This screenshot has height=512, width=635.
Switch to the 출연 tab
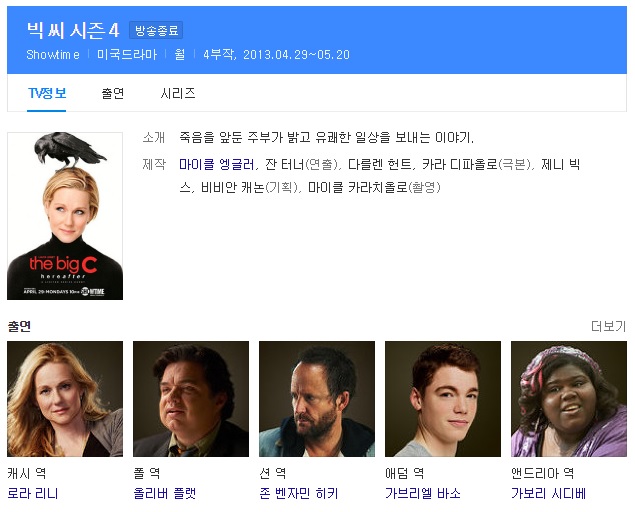click(x=113, y=93)
